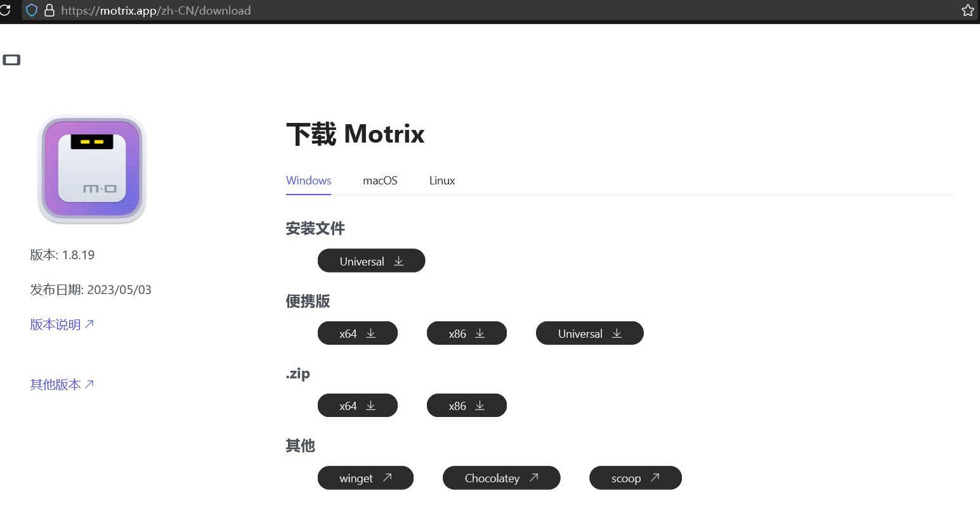
Task: Download the portable x64 build under 便携版
Action: pos(357,333)
